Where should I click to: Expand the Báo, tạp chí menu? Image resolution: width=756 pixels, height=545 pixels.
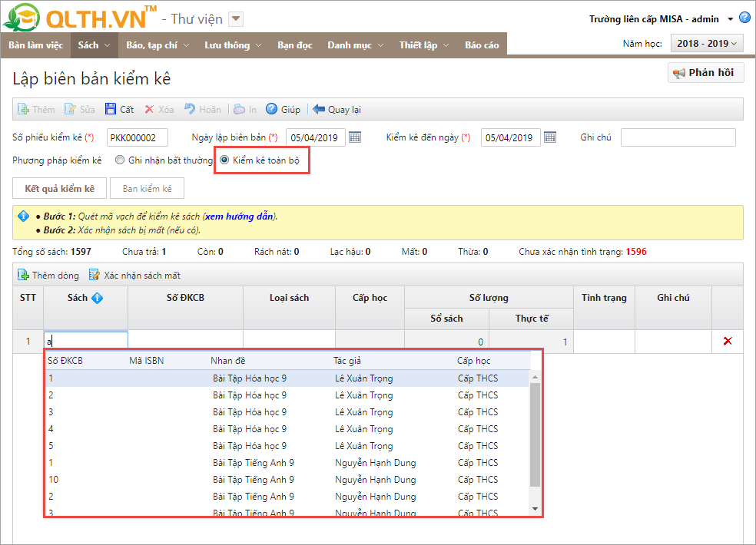[x=157, y=45]
